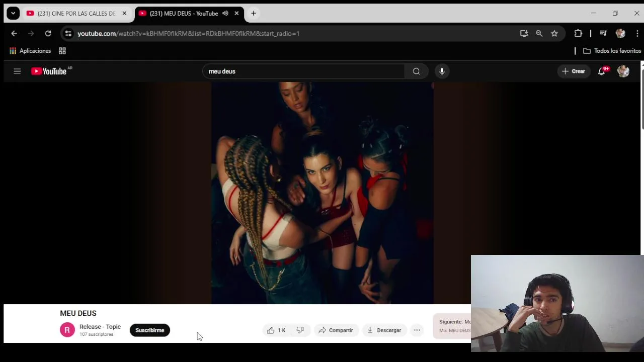Open YouTube notifications bell
Viewport: 644px width, 362px height.
pos(602,71)
